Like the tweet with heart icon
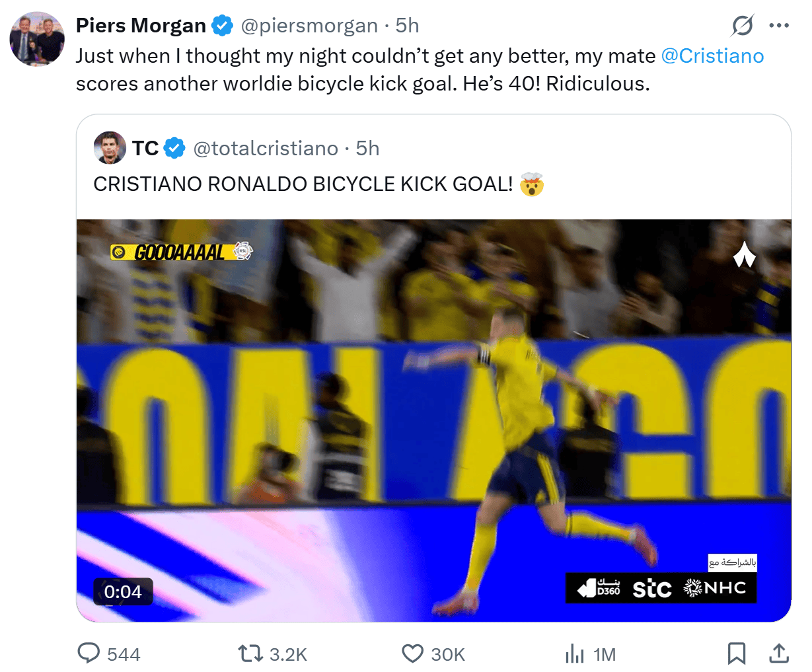812x672 pixels. coord(412,653)
